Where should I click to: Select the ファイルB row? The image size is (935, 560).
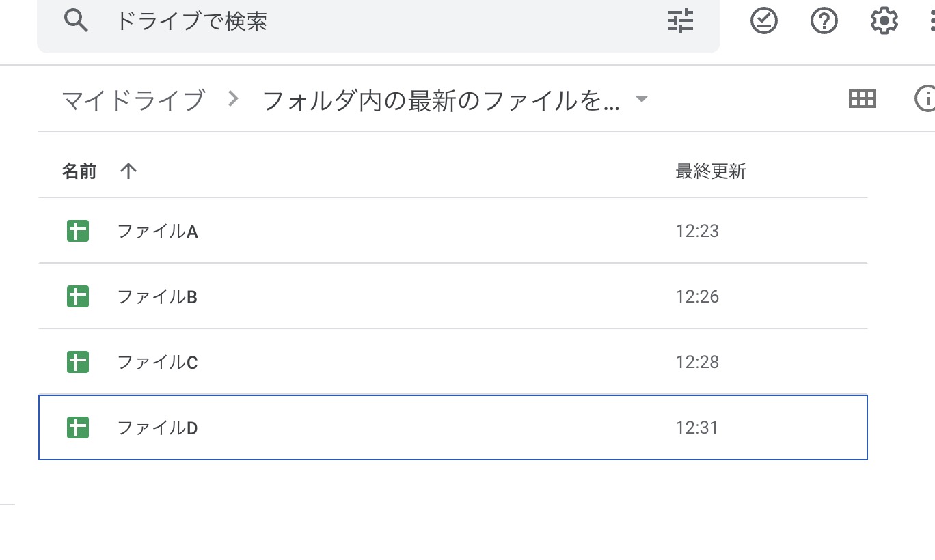click(453, 296)
